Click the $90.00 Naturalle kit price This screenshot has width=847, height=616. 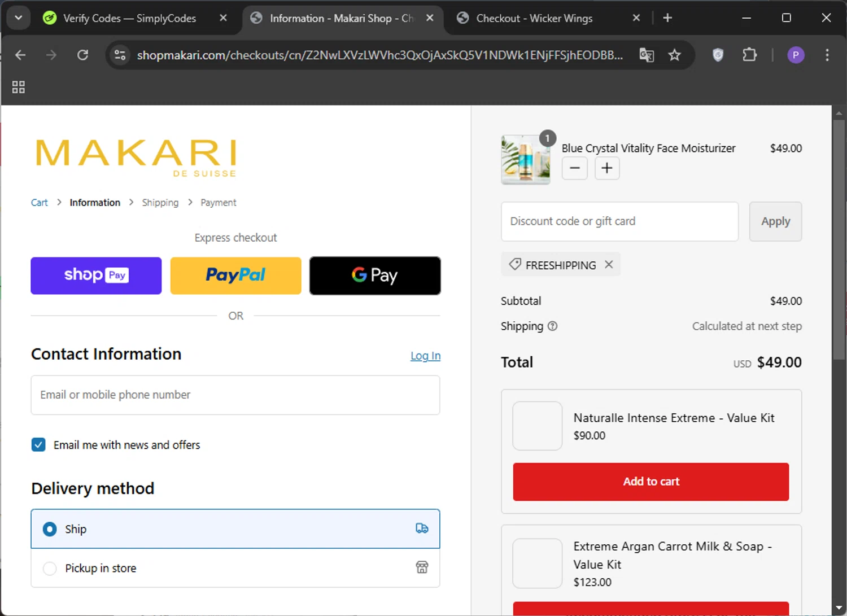click(590, 436)
